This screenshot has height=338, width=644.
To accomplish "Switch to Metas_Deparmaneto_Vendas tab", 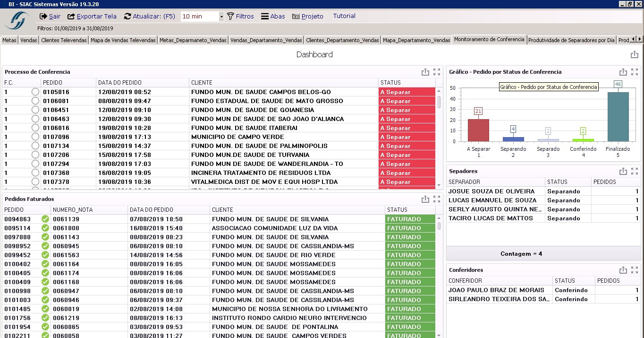I will [193, 40].
